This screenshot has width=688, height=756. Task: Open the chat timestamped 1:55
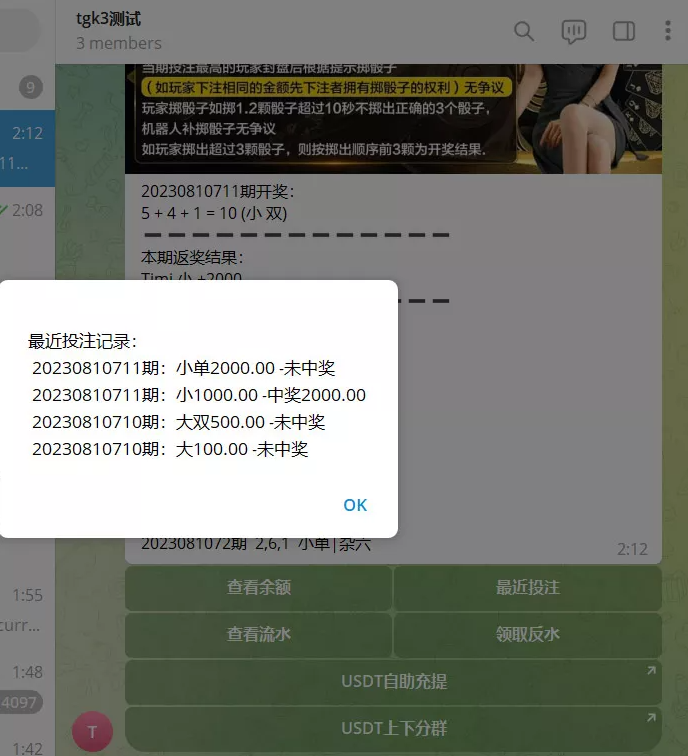pos(27,610)
